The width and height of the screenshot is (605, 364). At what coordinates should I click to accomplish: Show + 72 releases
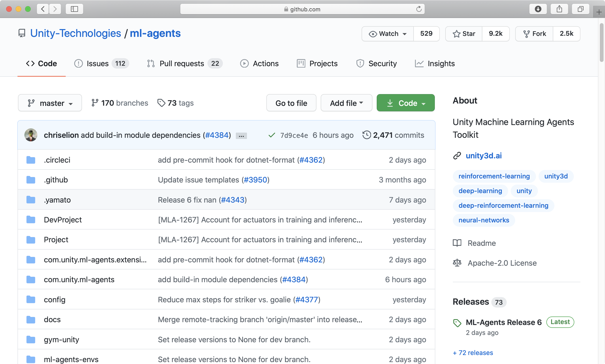tap(473, 353)
